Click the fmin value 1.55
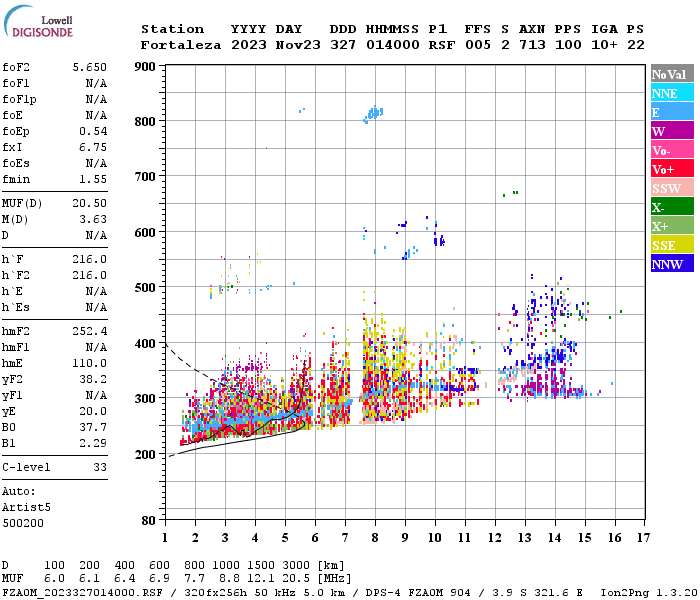The image size is (700, 600). point(93,179)
